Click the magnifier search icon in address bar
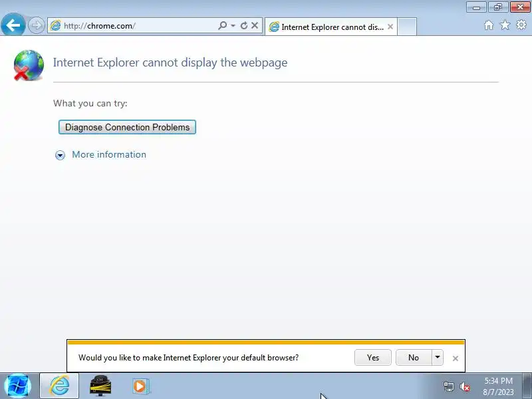 coord(222,25)
